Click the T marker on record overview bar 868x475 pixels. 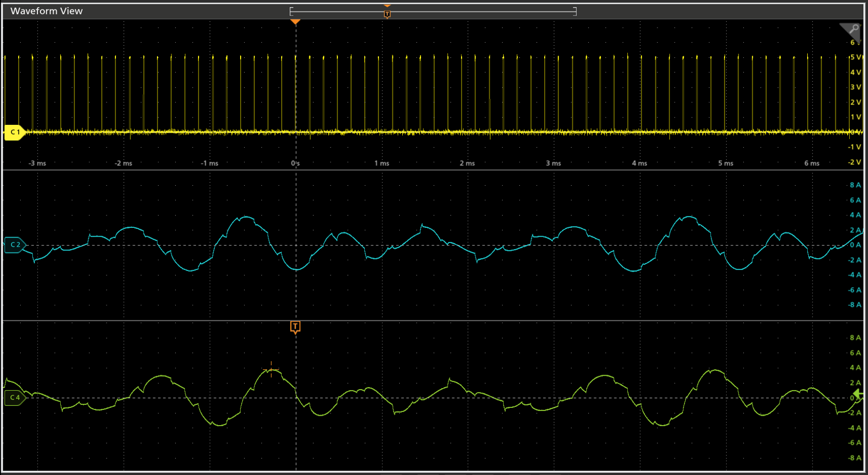coord(387,14)
